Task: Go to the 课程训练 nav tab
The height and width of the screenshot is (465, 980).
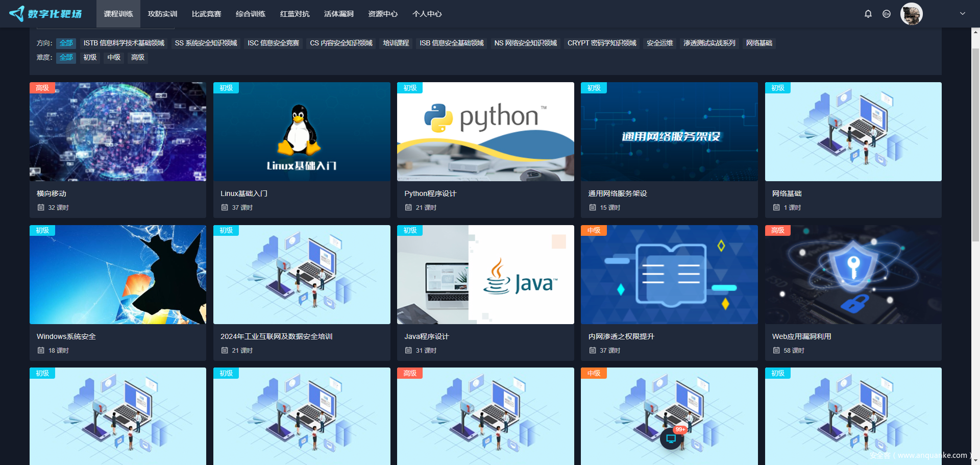Action: pyautogui.click(x=118, y=14)
